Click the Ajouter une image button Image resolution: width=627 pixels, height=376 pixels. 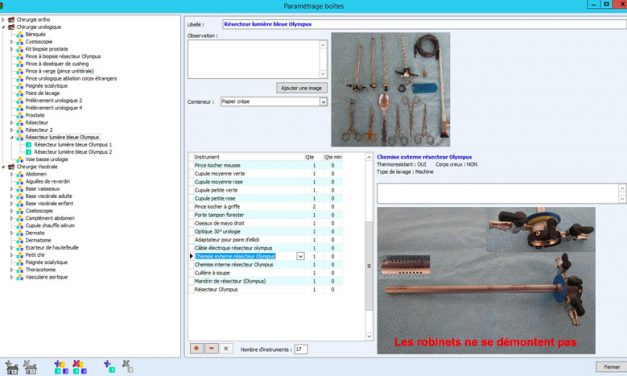(302, 88)
